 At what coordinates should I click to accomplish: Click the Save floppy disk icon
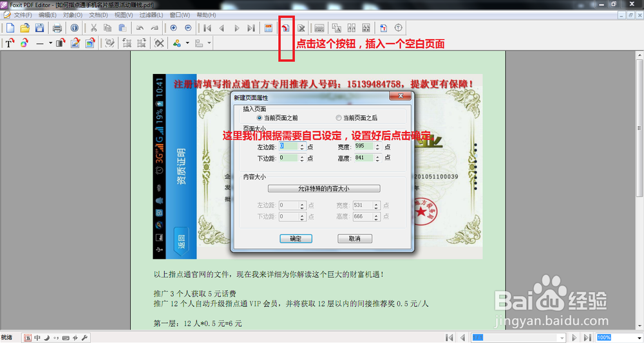coord(39,28)
